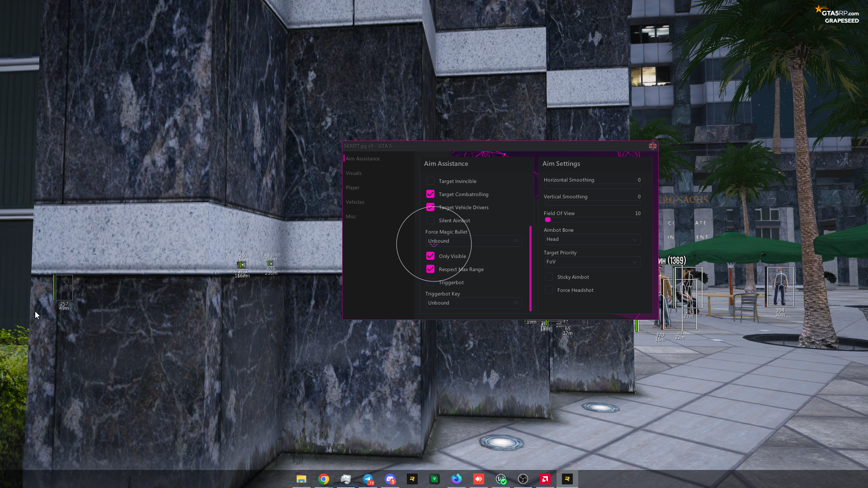Switch to OBS Studio in the taskbar
Screen dimensions: 868x488
point(523,479)
